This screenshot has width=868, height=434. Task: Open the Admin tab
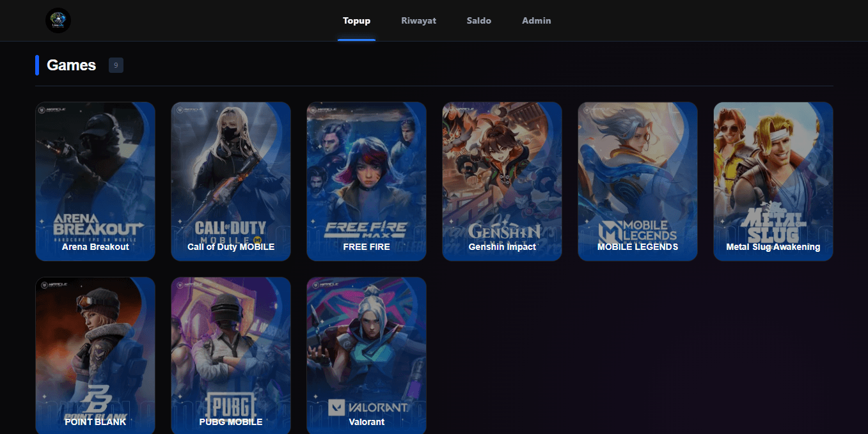coord(536,20)
